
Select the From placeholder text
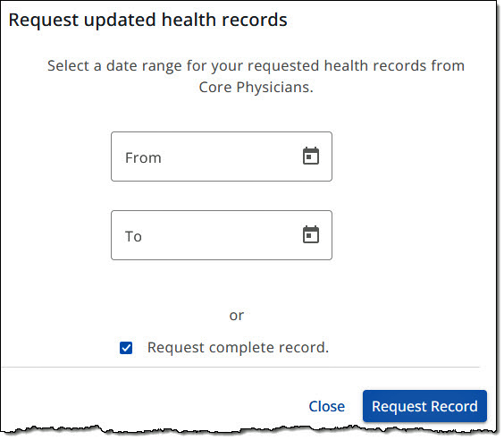click(143, 157)
